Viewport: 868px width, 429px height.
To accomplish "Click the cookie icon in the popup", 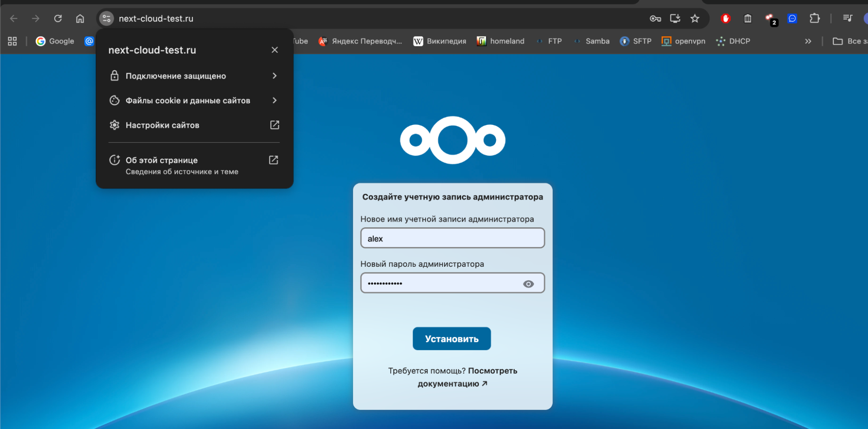I will (x=114, y=101).
